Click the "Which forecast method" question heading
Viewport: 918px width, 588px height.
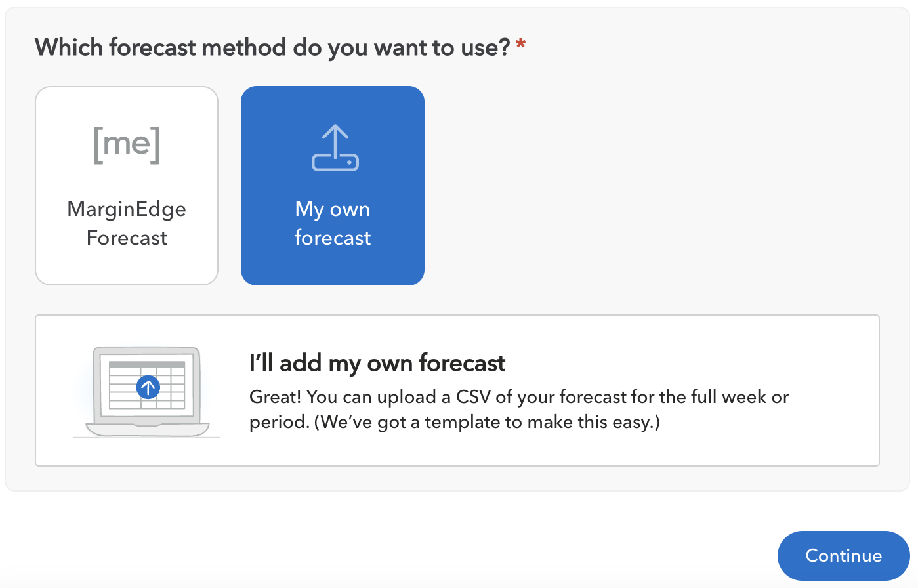pyautogui.click(x=272, y=47)
